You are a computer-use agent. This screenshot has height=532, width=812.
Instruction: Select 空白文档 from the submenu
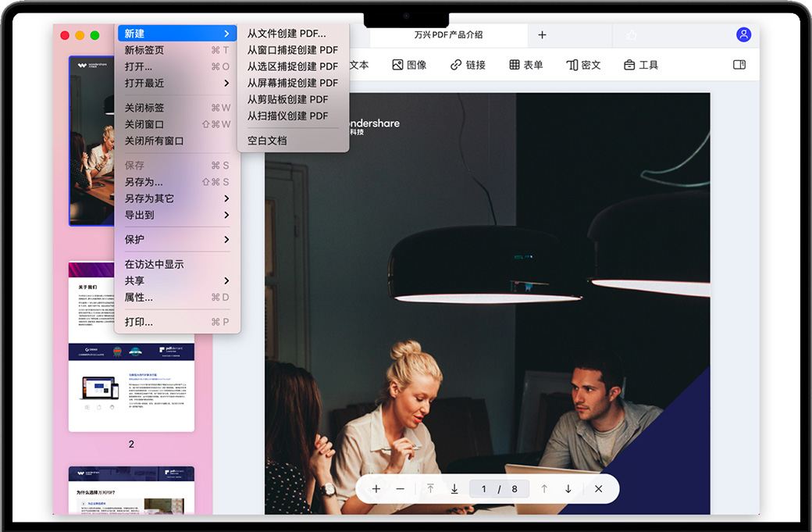267,141
